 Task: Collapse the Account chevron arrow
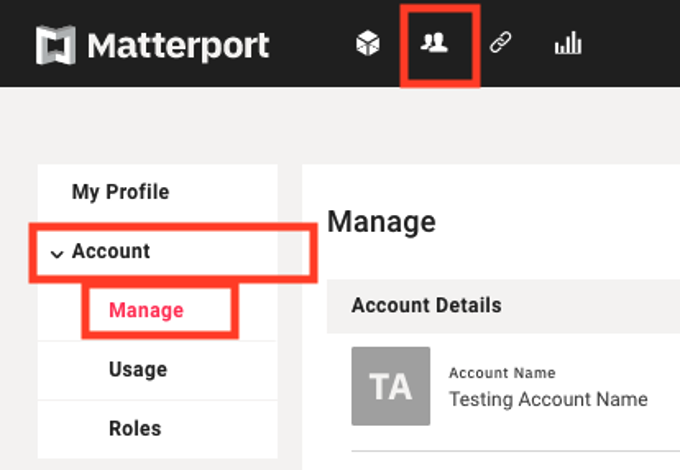click(57, 253)
